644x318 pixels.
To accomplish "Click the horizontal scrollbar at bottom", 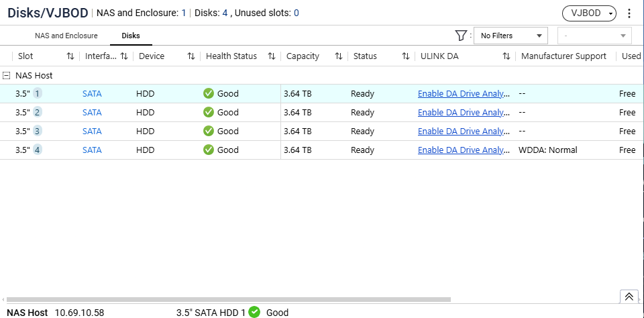I will pos(228,299).
